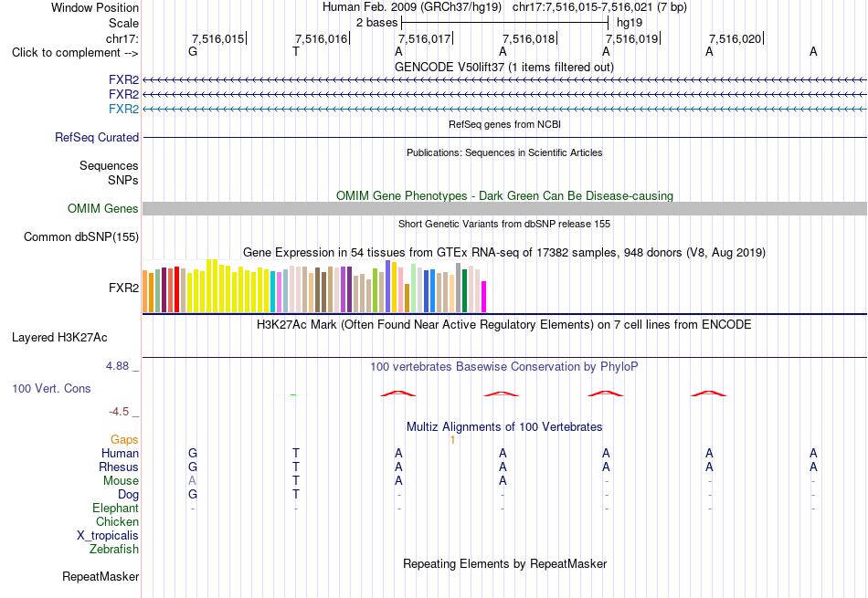This screenshot has width=868, height=598.
Task: Click the H3K27Ac Mark ENCODE track title
Action: [503, 325]
